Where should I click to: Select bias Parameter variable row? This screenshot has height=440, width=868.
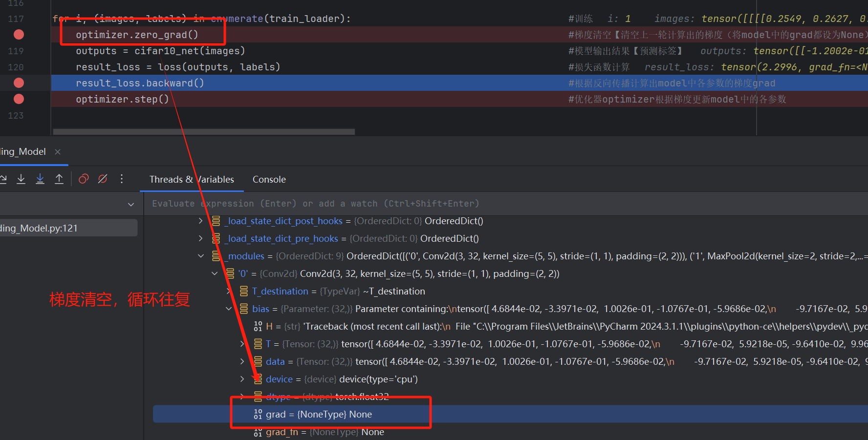click(x=510, y=309)
